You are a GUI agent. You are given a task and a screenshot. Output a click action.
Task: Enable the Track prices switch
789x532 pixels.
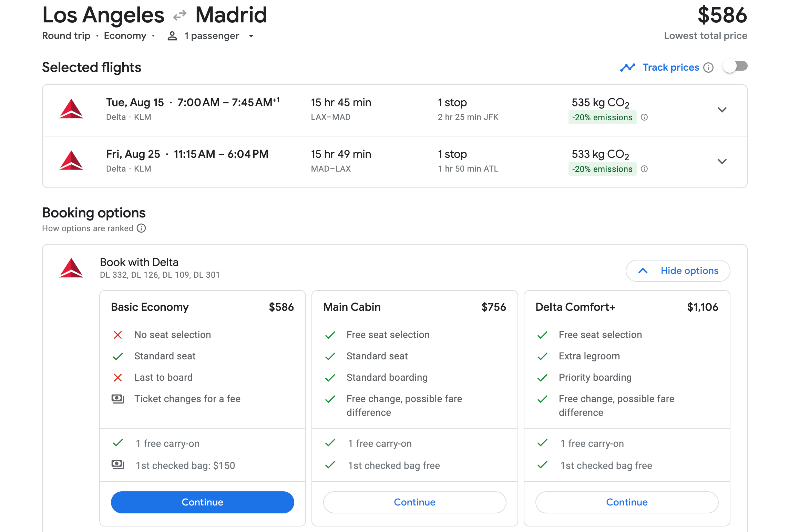pos(735,66)
